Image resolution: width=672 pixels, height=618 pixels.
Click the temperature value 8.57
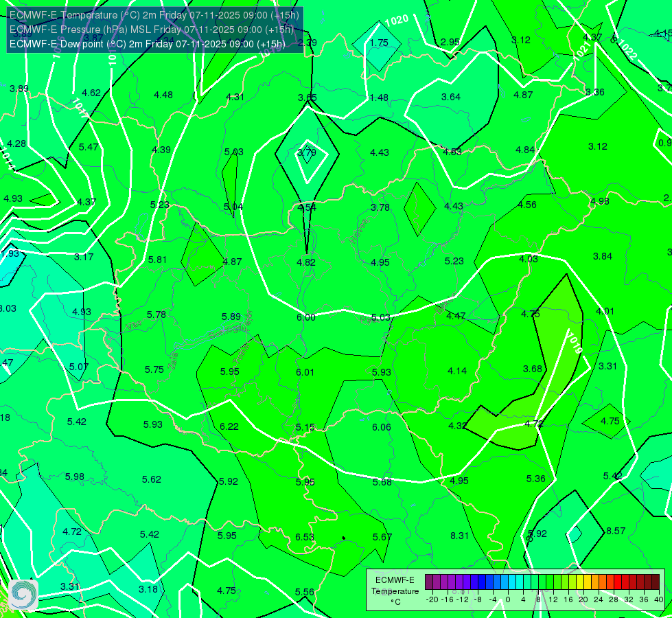coord(616,531)
